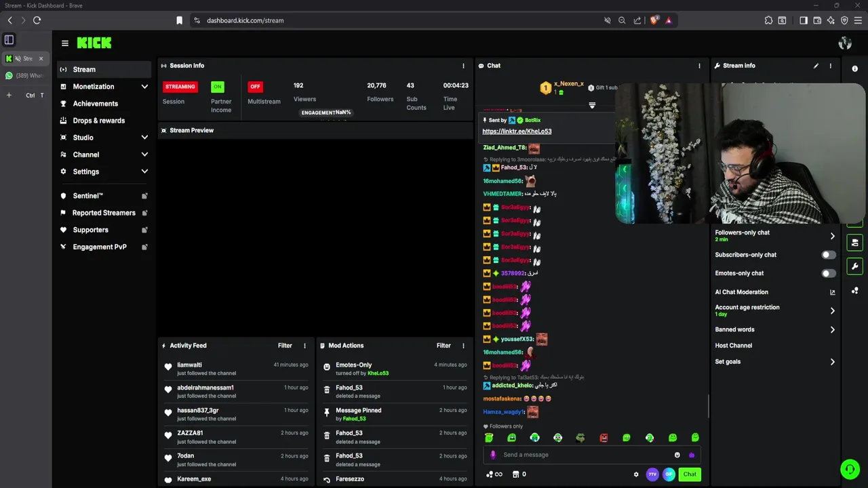Open Mod Actions three-dot menu
868x488 pixels.
(x=464, y=346)
